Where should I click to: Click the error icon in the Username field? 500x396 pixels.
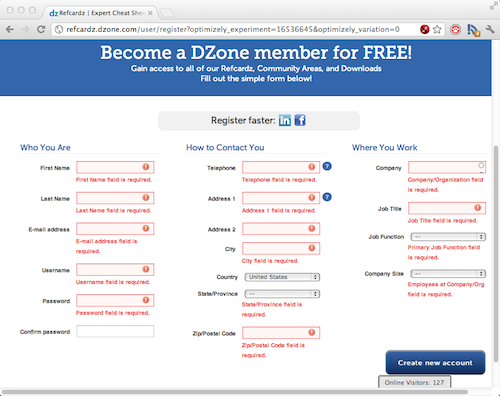click(146, 269)
